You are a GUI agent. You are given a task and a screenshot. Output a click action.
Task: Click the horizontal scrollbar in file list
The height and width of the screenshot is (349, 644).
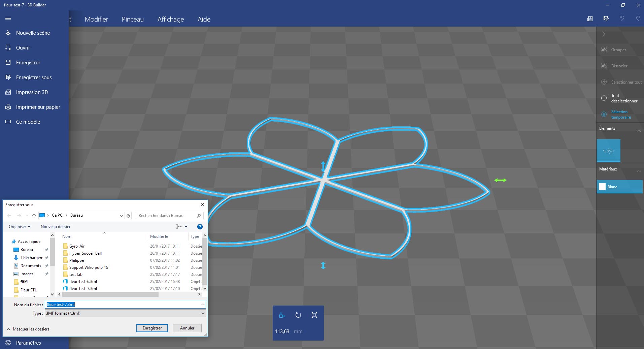click(x=110, y=294)
